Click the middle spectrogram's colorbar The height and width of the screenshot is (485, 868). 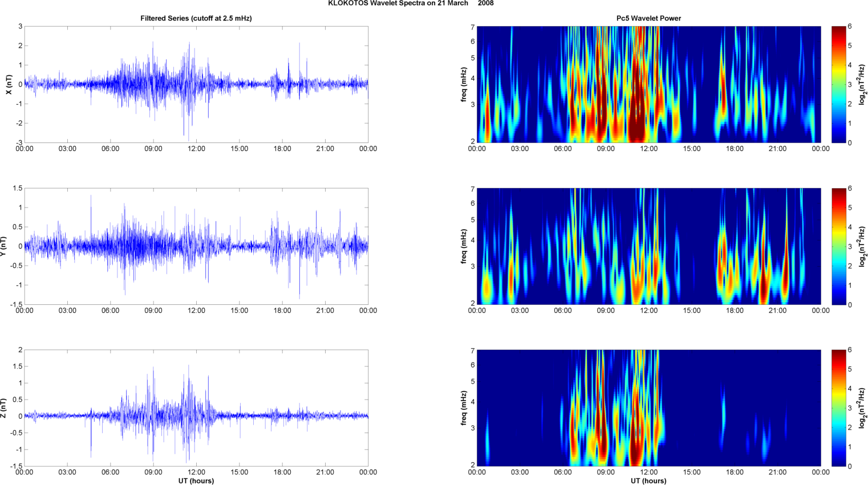click(838, 246)
